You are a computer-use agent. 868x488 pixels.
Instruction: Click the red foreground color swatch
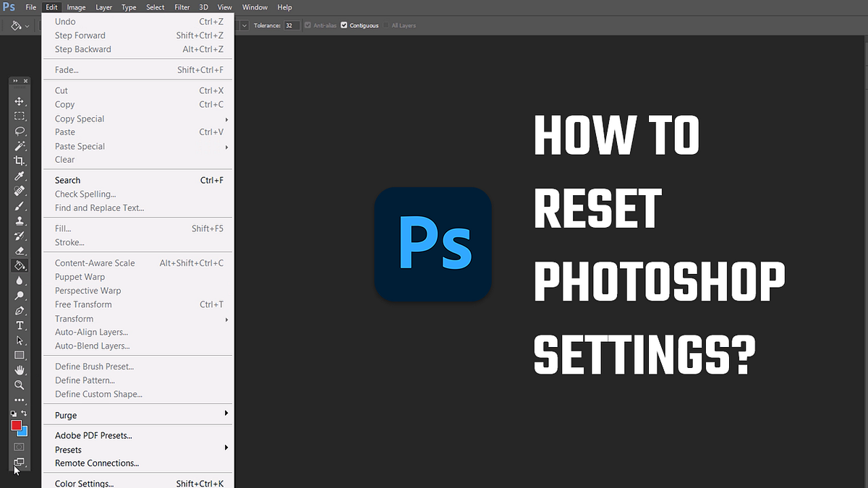pyautogui.click(x=17, y=427)
